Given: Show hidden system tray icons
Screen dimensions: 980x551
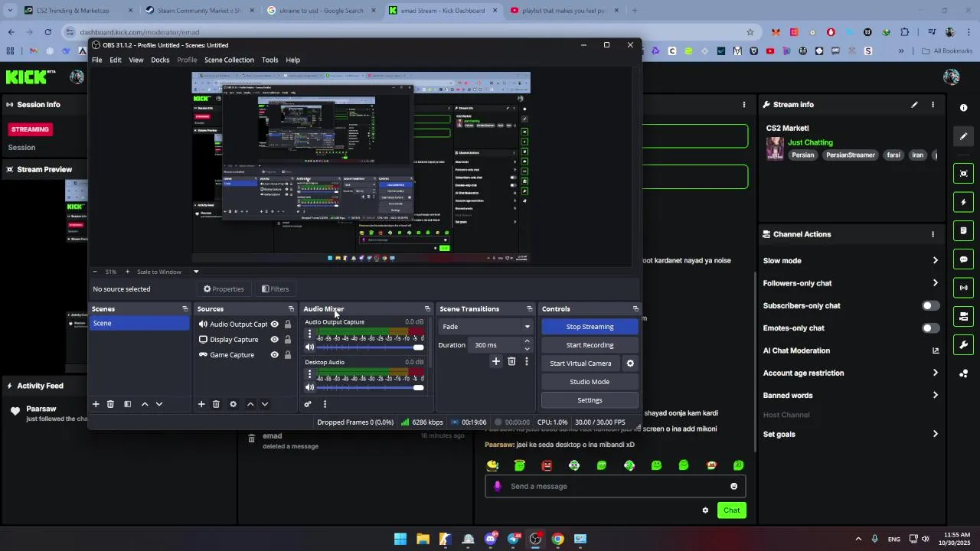Looking at the screenshot, I should [x=858, y=539].
